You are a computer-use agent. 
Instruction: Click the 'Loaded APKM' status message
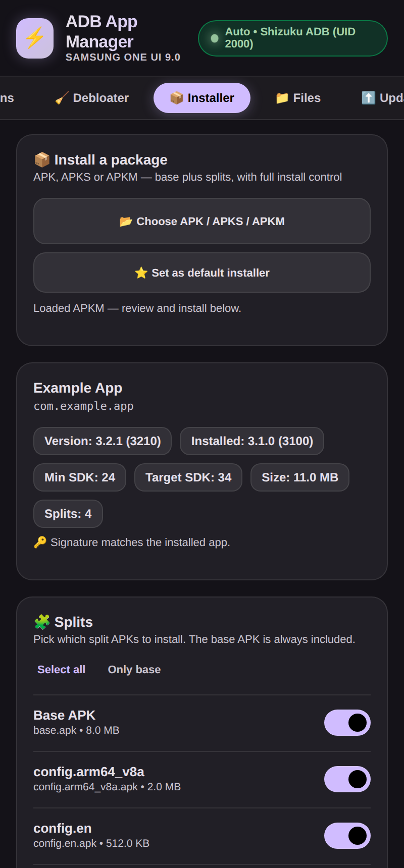click(137, 308)
